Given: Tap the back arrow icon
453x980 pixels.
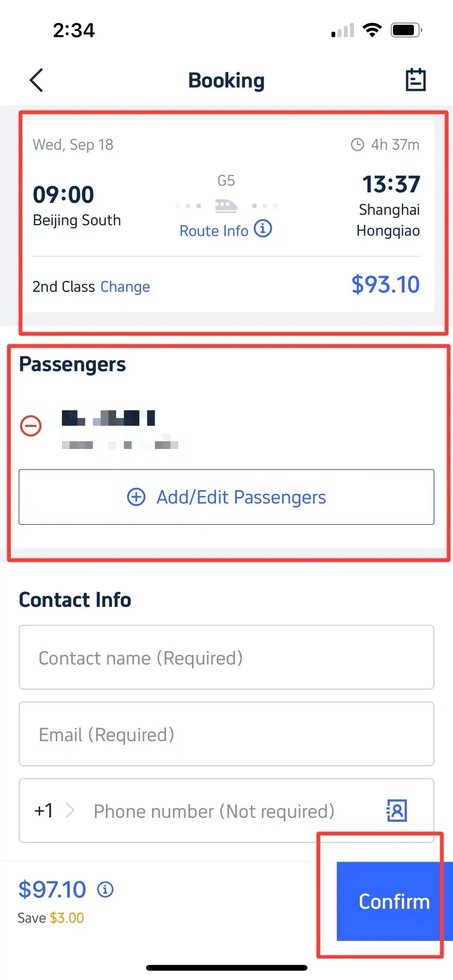Looking at the screenshot, I should click(36, 81).
